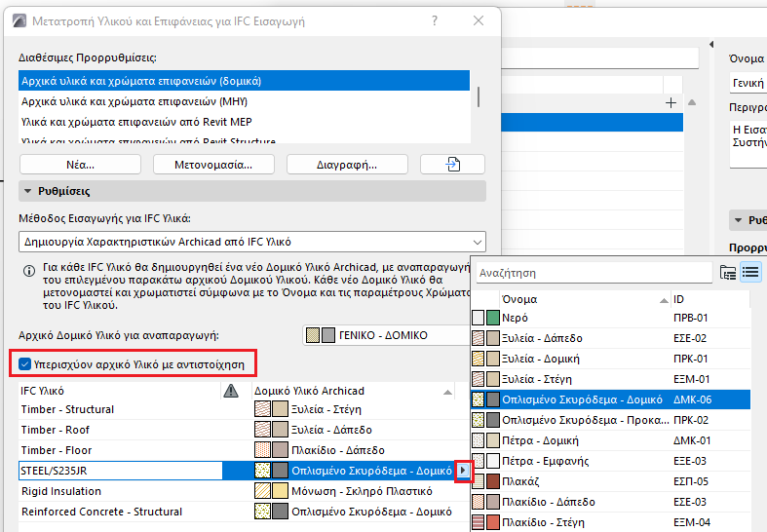This screenshot has width=767, height=532.
Task: Click the Αναζήτηση search field
Action: pos(594,273)
